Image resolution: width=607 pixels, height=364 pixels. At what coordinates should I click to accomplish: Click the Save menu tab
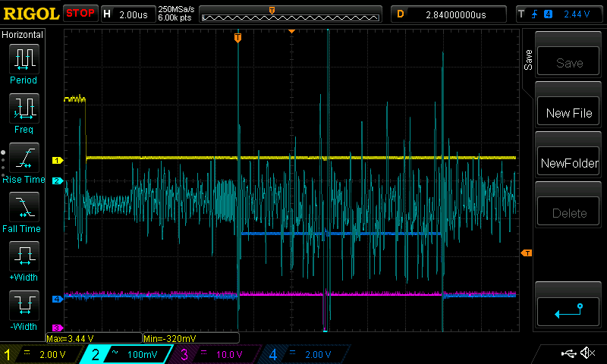click(529, 61)
